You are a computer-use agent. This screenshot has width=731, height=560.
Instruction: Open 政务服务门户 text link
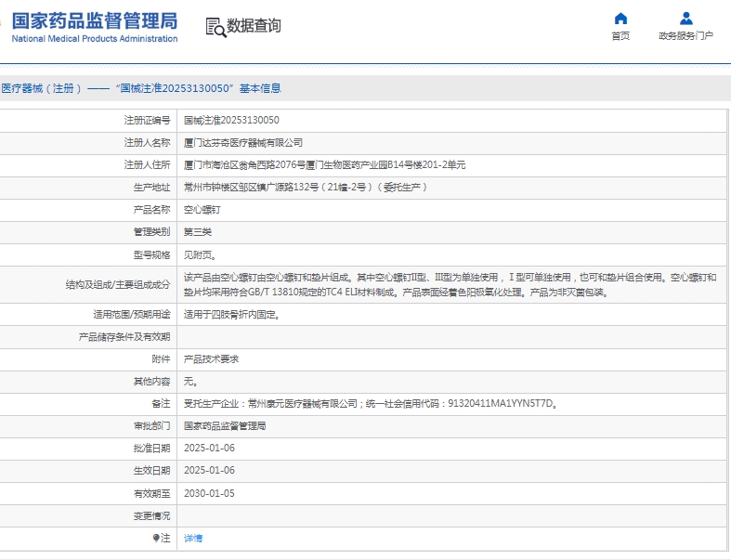click(685, 36)
